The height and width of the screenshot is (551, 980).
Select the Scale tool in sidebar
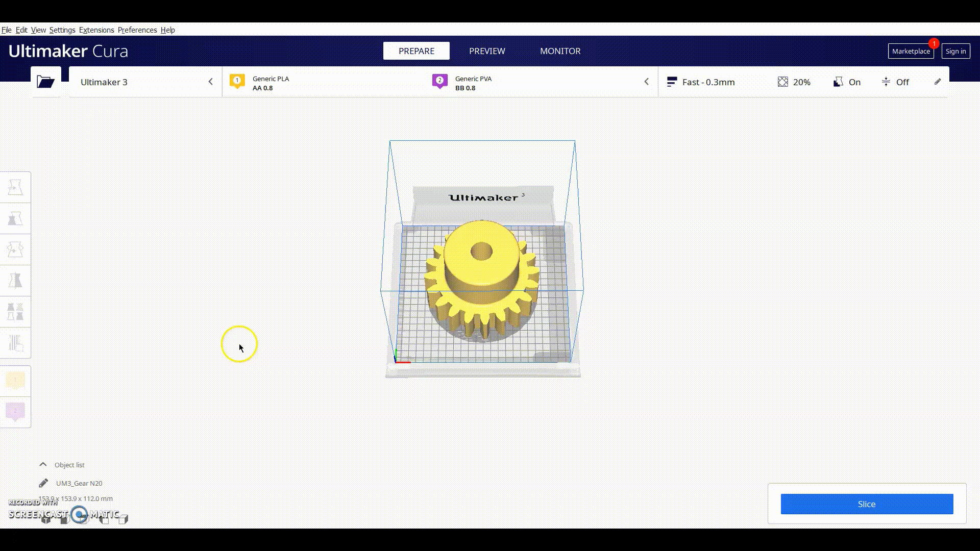(15, 218)
